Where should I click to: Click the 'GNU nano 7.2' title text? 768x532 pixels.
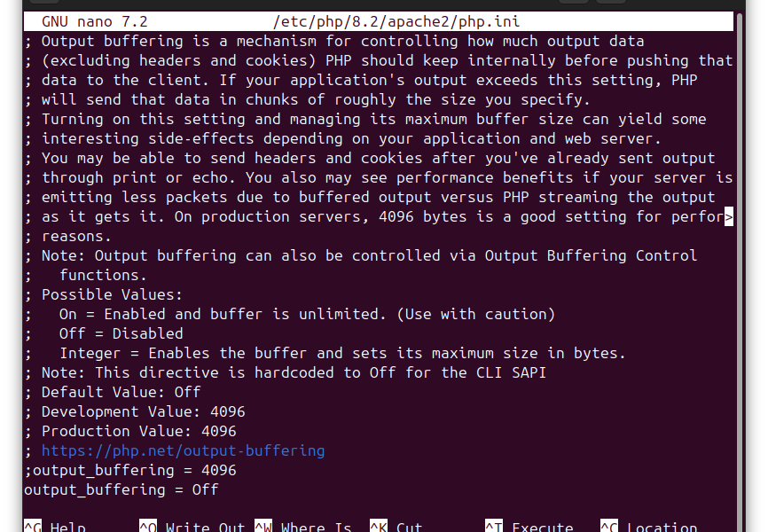pyautogui.click(x=95, y=21)
